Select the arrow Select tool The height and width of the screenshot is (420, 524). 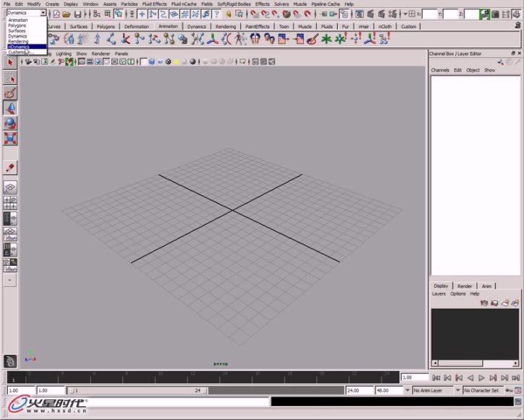10,62
